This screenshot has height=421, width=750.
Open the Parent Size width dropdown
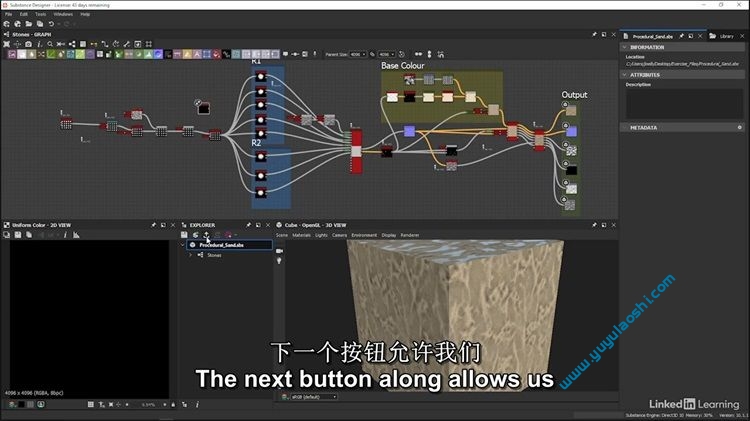click(358, 55)
